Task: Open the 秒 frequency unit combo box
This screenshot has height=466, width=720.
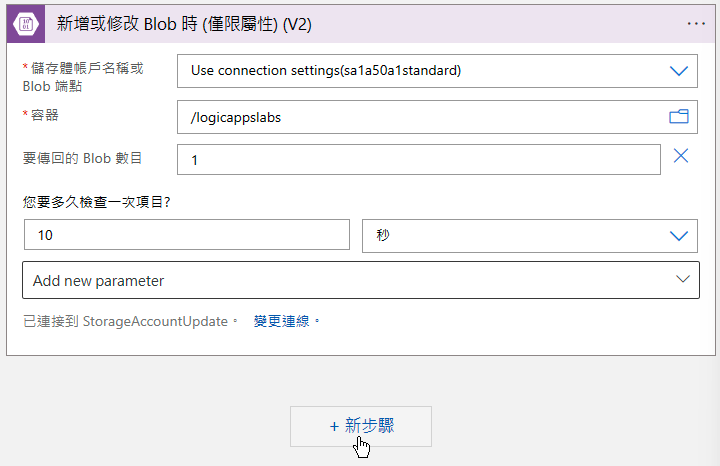Action: click(x=530, y=236)
